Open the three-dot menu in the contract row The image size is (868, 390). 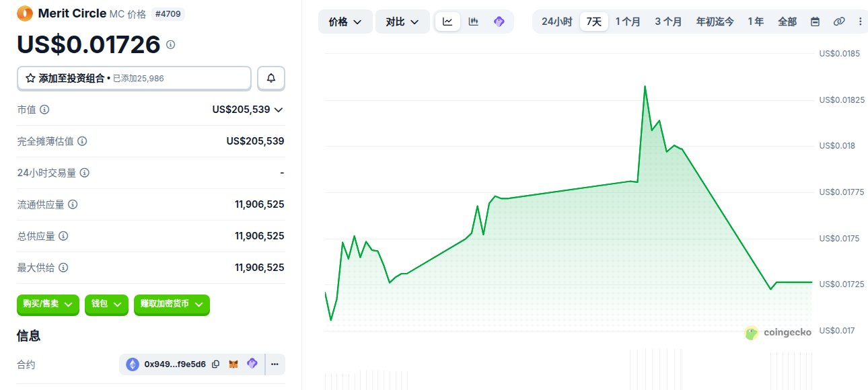[x=275, y=364]
